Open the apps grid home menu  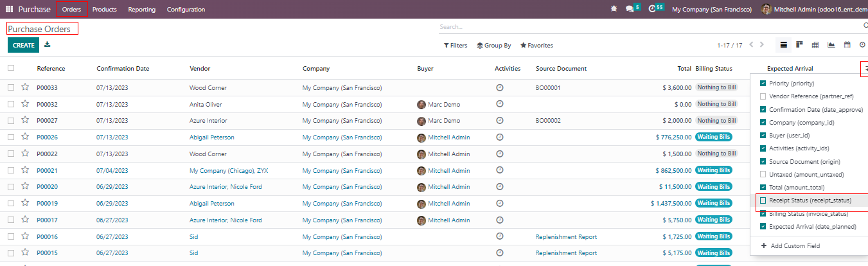click(x=9, y=9)
